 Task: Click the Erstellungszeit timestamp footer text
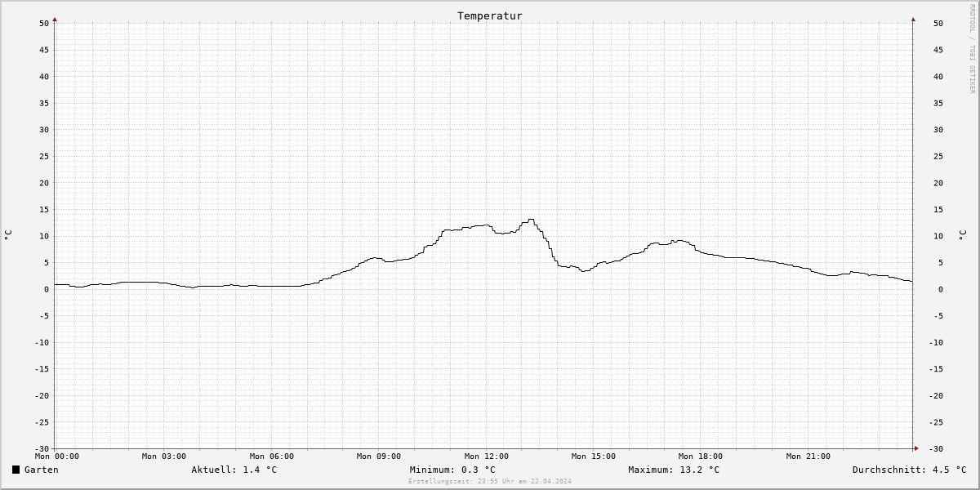pyautogui.click(x=490, y=481)
